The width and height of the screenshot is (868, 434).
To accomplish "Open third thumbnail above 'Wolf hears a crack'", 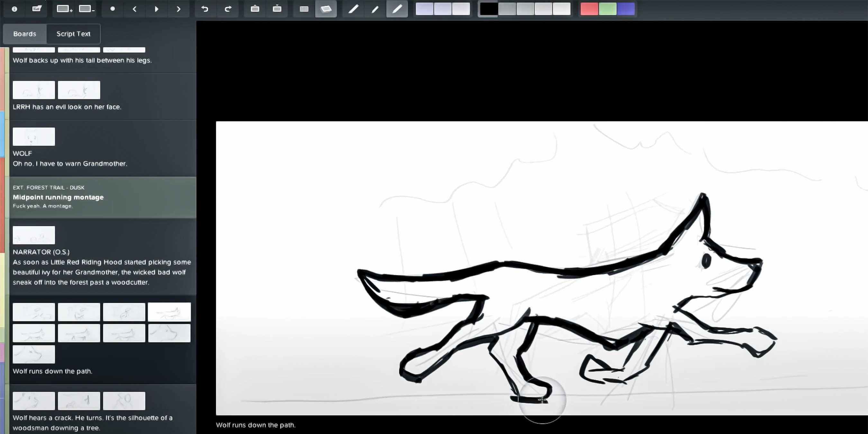I will point(124,401).
